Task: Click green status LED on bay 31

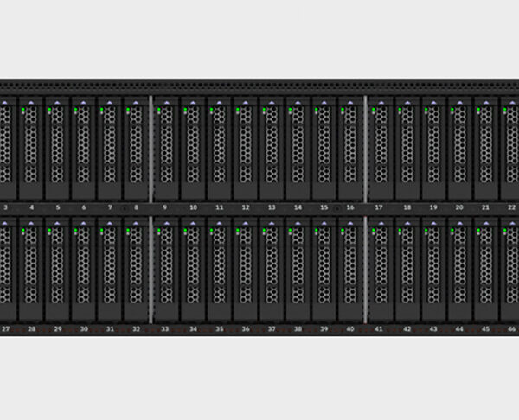Action: [101, 230]
